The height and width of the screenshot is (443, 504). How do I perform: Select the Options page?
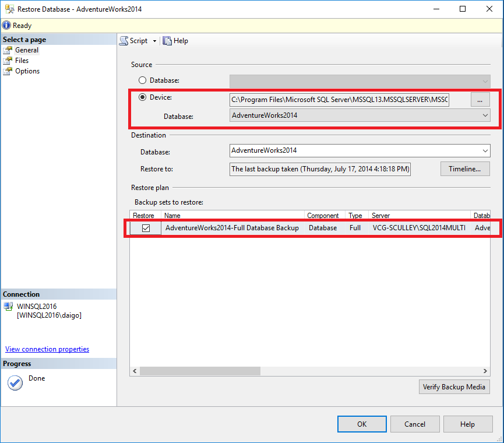[x=27, y=71]
